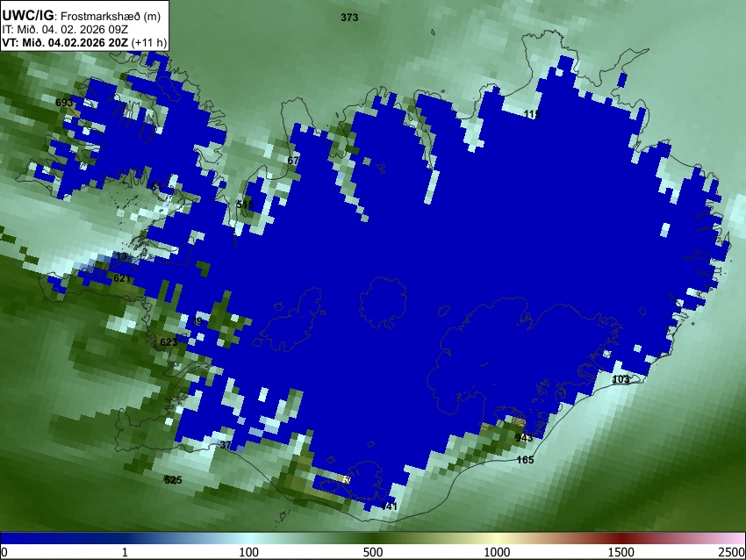746x560 pixels.
Task: Click the value 623 on the map
Action: click(x=169, y=342)
